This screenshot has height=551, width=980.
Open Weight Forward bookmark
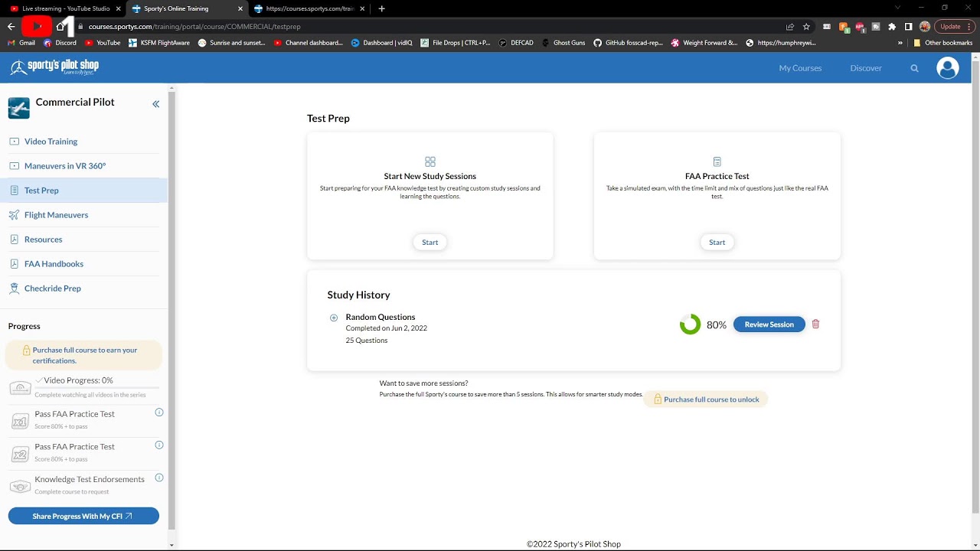pos(704,43)
